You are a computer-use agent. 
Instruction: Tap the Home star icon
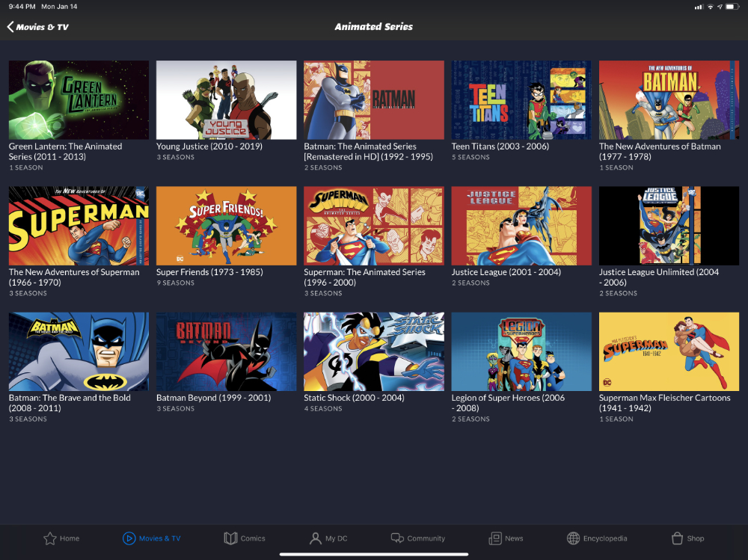tap(49, 538)
